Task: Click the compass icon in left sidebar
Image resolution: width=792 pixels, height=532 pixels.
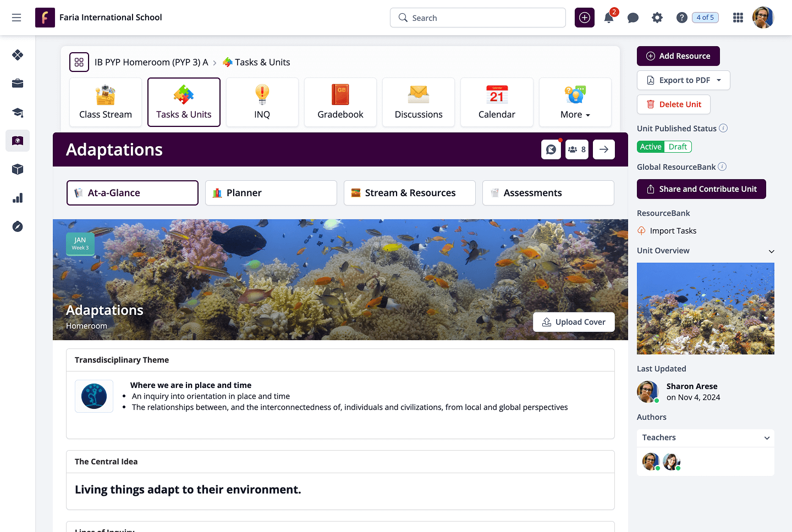Action: click(18, 226)
